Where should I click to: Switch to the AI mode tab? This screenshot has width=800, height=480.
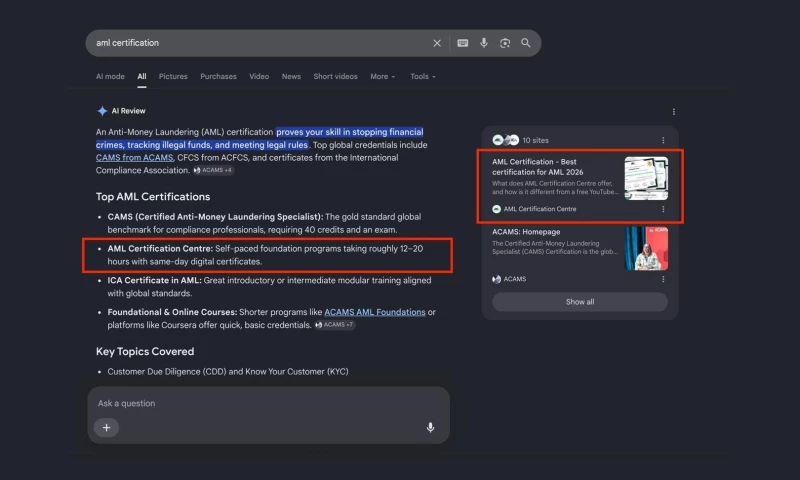(x=110, y=77)
